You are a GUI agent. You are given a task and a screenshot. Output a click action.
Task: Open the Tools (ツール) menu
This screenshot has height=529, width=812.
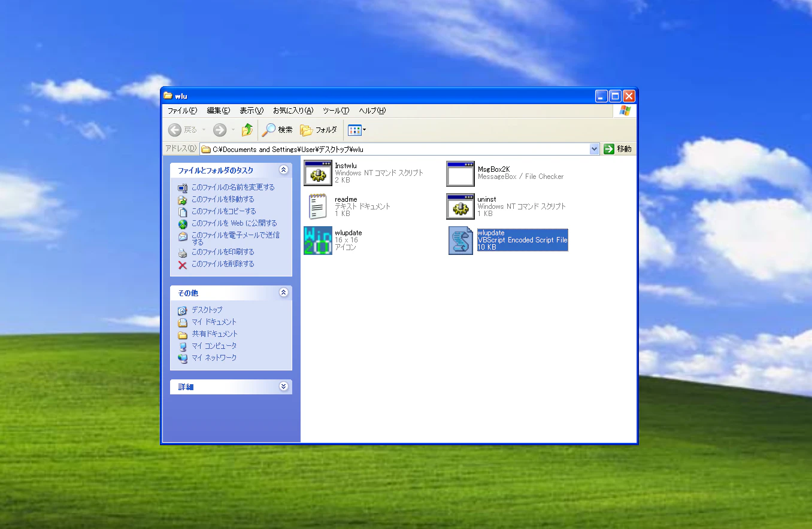[x=335, y=111]
